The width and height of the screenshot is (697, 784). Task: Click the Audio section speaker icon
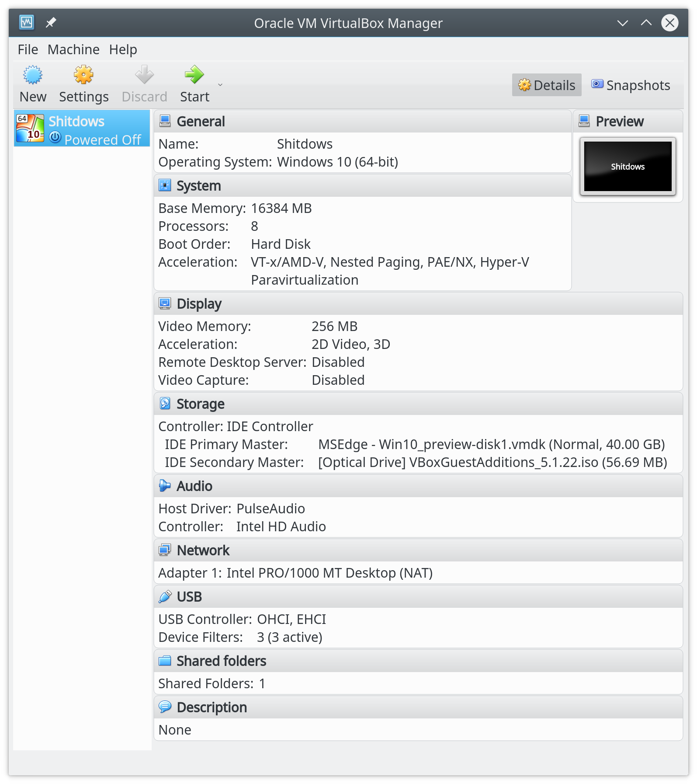coord(165,485)
